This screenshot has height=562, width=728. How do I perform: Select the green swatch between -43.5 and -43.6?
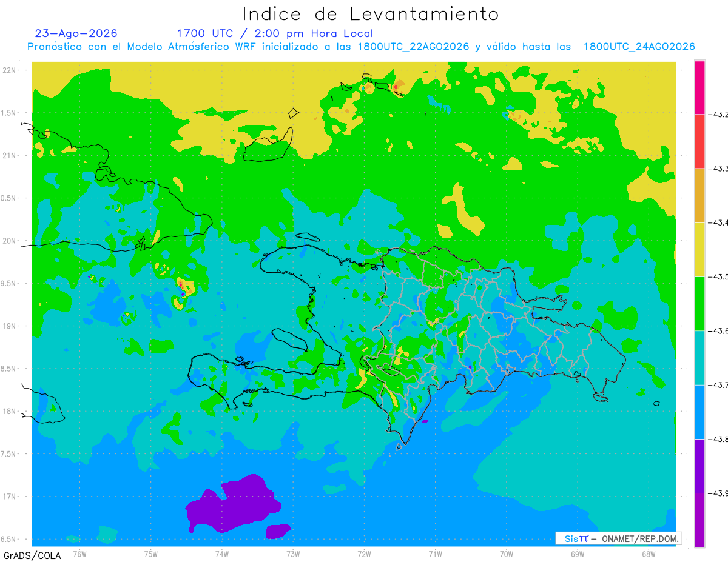tap(699, 303)
